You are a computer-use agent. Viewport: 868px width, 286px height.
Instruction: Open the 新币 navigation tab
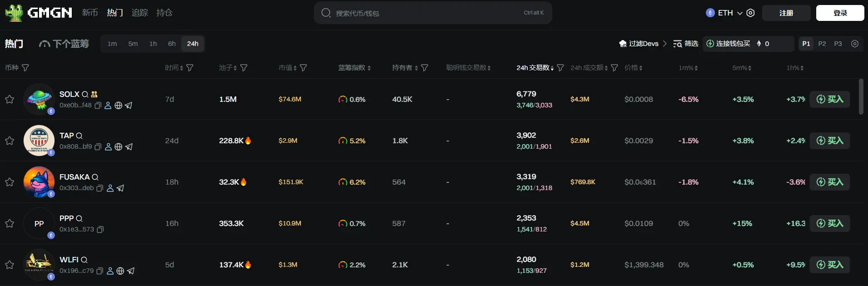90,13
